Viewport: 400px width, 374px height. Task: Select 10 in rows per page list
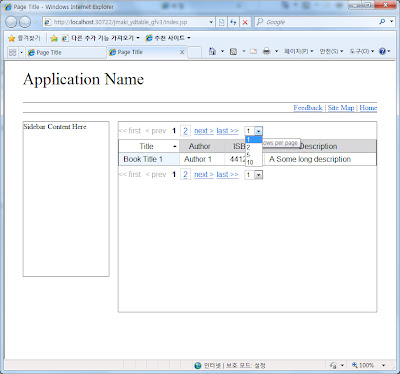tap(254, 162)
